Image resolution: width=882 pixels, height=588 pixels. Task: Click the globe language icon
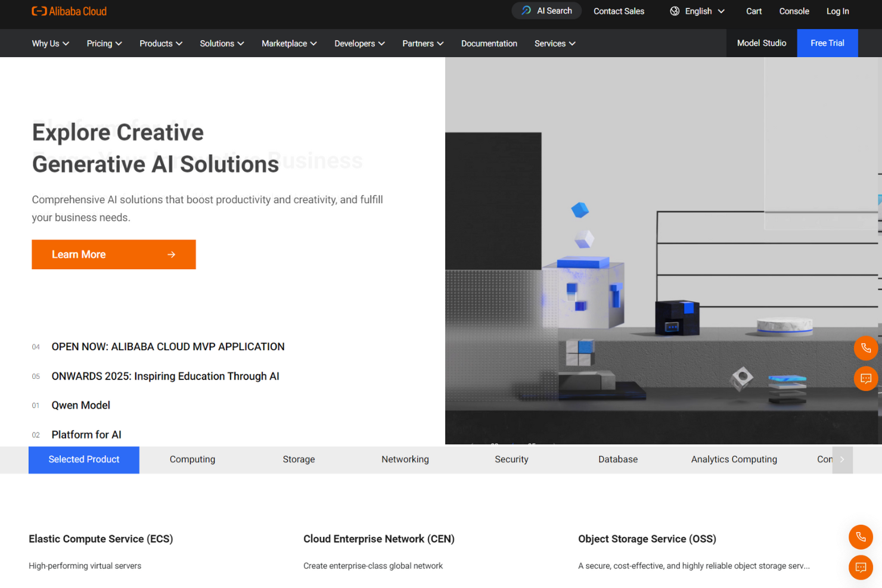pos(675,11)
